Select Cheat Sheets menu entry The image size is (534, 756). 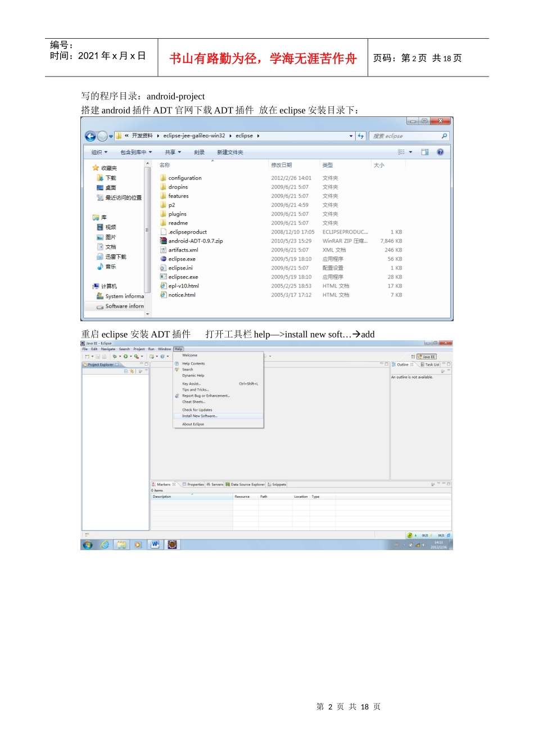pyautogui.click(x=193, y=402)
